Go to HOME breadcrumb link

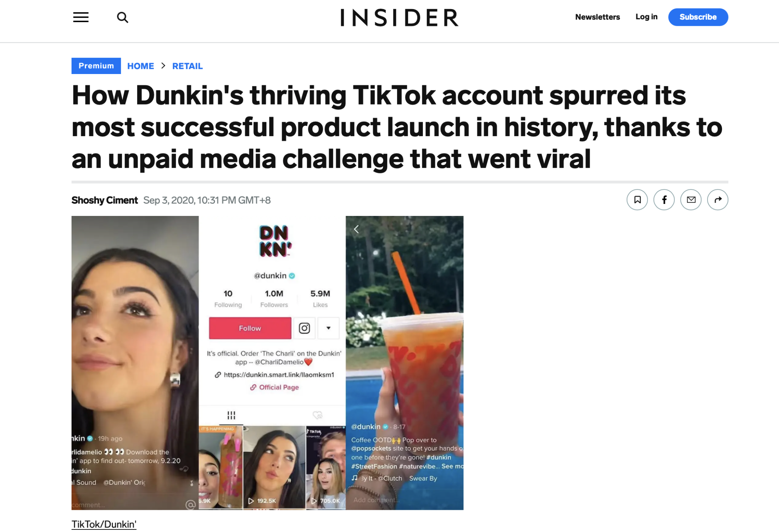tap(140, 66)
